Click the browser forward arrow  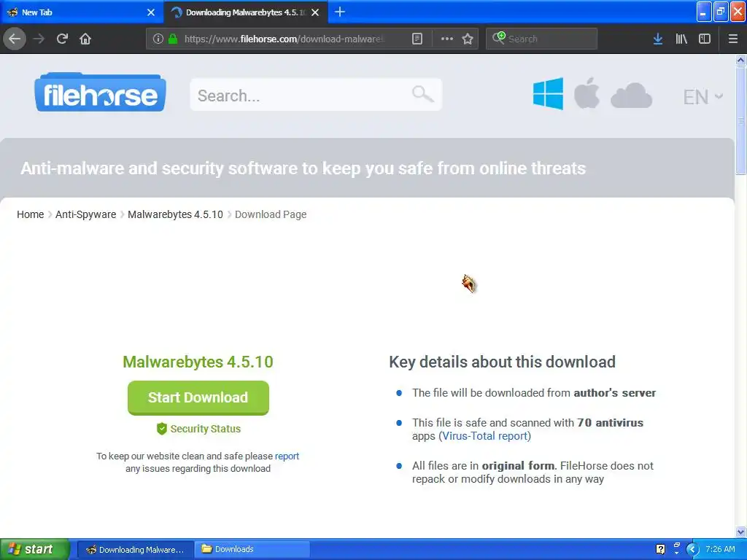(x=39, y=39)
